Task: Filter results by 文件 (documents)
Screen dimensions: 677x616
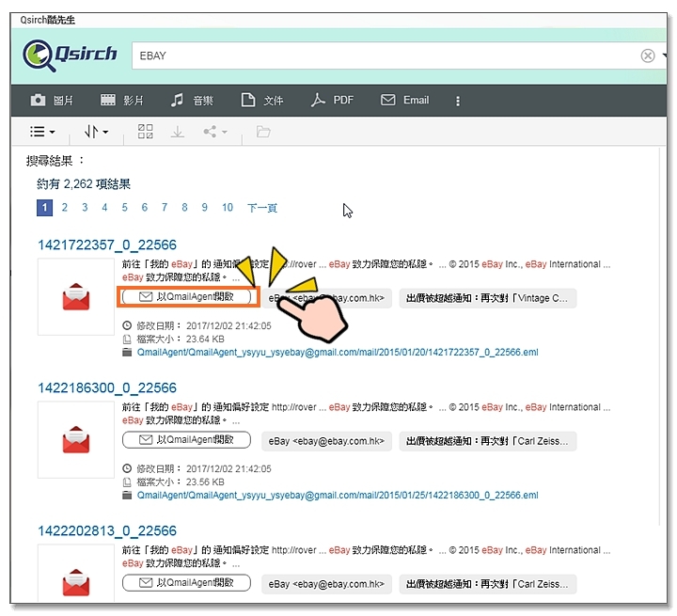Action: pos(262,101)
